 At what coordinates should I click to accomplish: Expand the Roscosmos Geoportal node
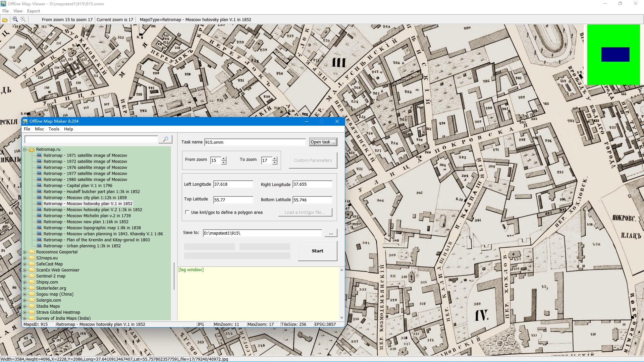pos(24,252)
